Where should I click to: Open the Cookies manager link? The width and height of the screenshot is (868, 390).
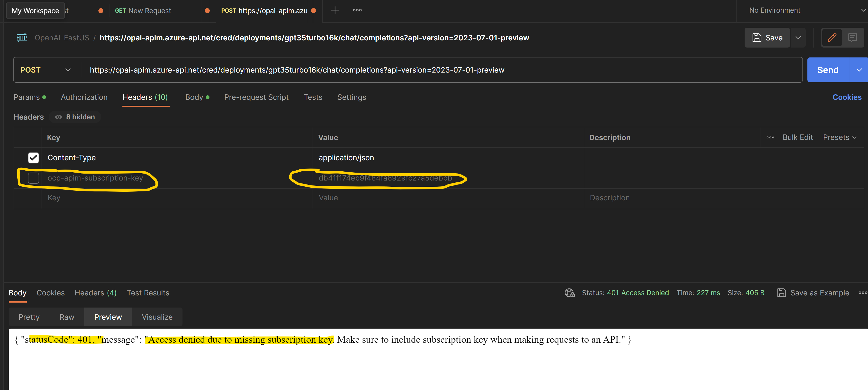point(847,97)
